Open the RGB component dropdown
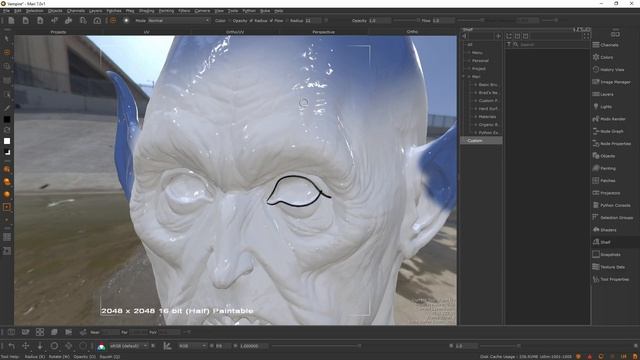The height and width of the screenshot is (360, 640). [192, 346]
